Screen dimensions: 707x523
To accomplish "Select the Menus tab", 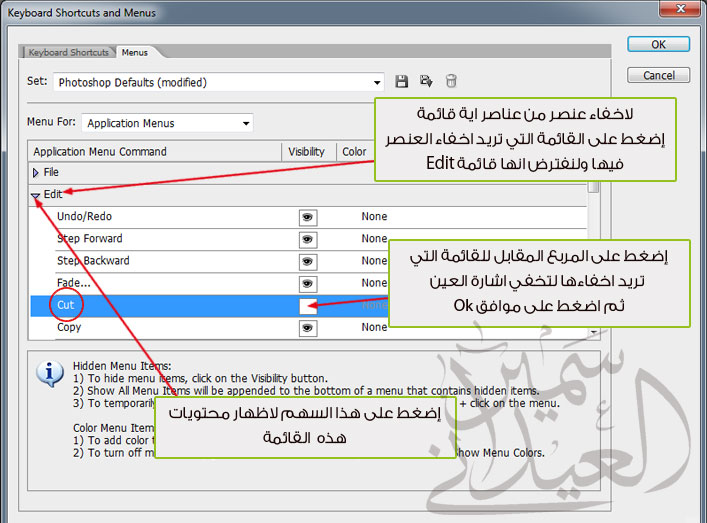I will click(133, 51).
